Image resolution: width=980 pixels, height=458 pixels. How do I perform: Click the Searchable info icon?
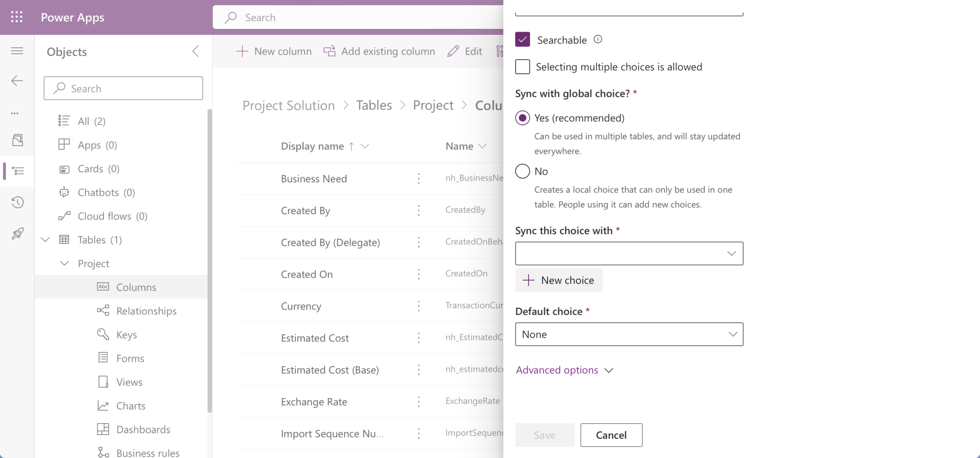click(x=598, y=39)
